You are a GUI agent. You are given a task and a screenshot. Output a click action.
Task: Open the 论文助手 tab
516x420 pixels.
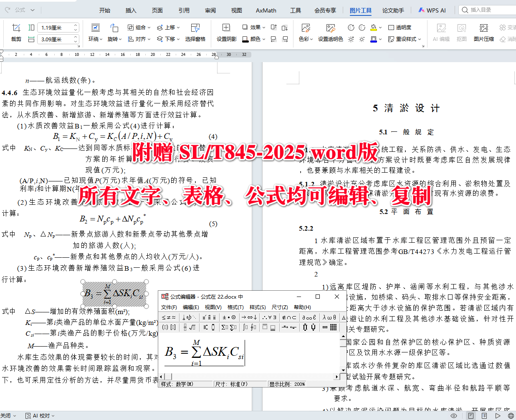tap(393, 10)
